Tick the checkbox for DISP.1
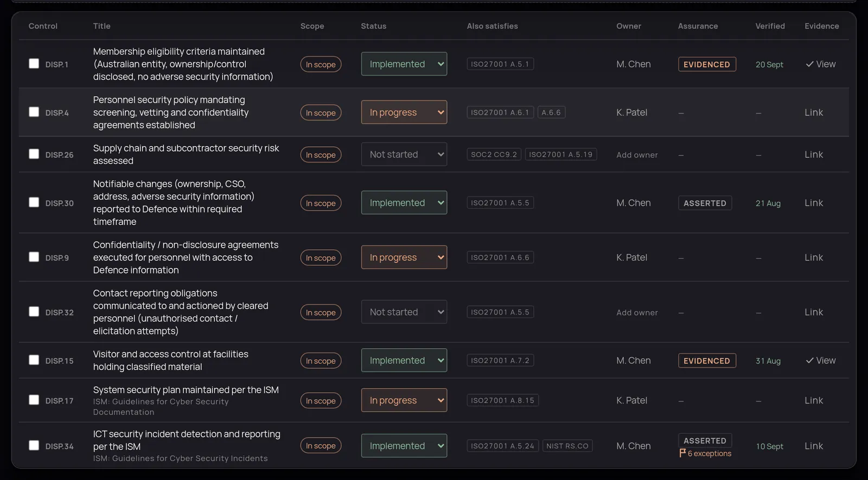This screenshot has width=868, height=480. [x=34, y=64]
